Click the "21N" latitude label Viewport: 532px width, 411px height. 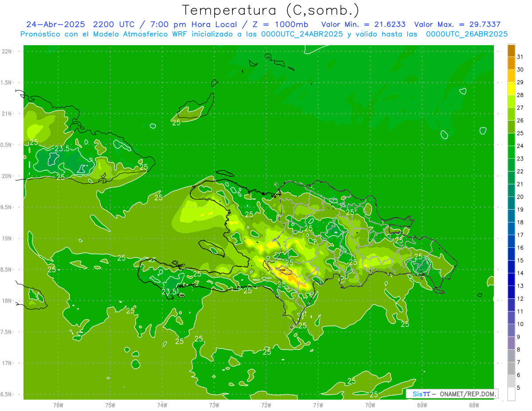pos(7,114)
